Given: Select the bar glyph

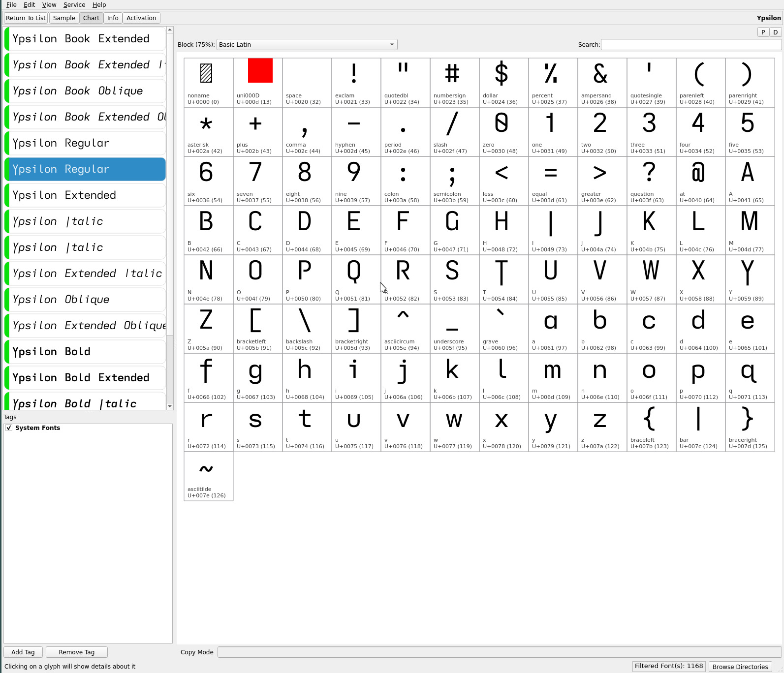Looking at the screenshot, I should 701,427.
